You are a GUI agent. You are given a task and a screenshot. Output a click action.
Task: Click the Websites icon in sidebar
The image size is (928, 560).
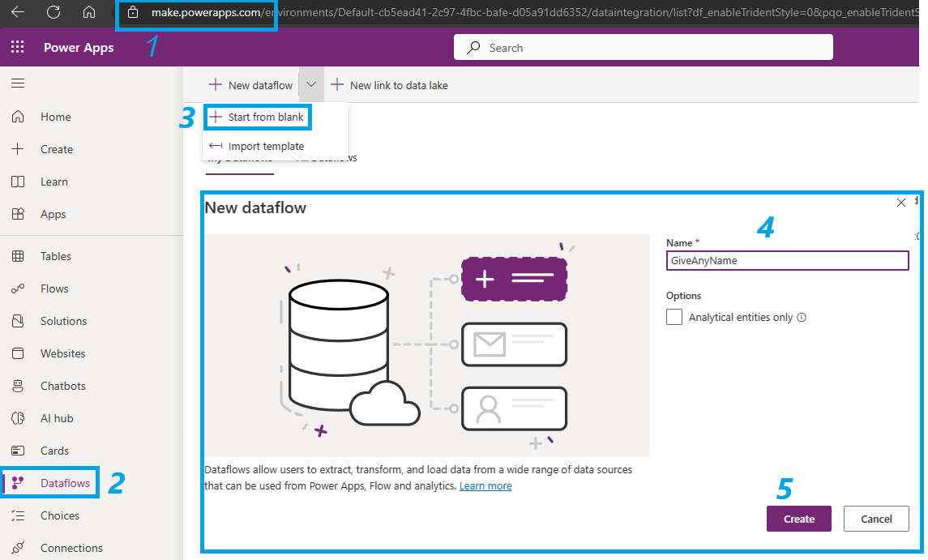pyautogui.click(x=19, y=353)
